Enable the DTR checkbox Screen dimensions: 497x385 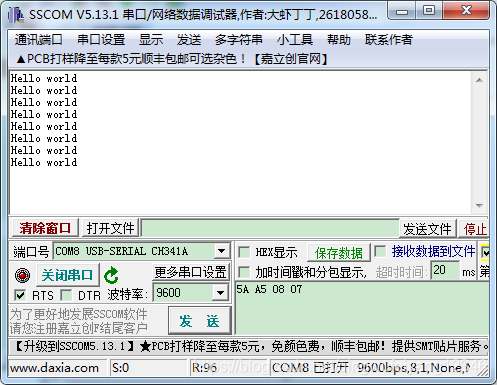coord(66,295)
